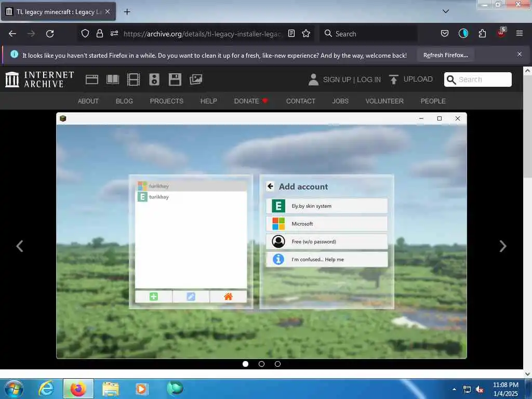Click the launcher screenshot image
Image resolution: width=532 pixels, height=399 pixels.
[x=261, y=235]
